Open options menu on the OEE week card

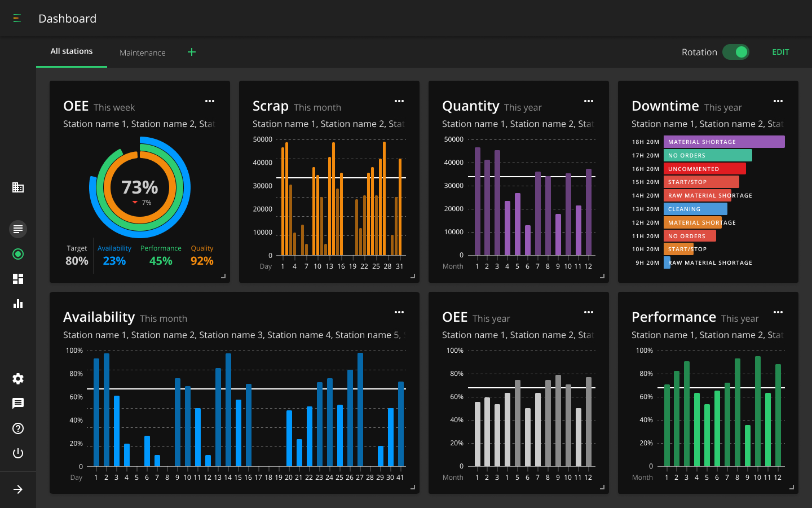pos(210,101)
